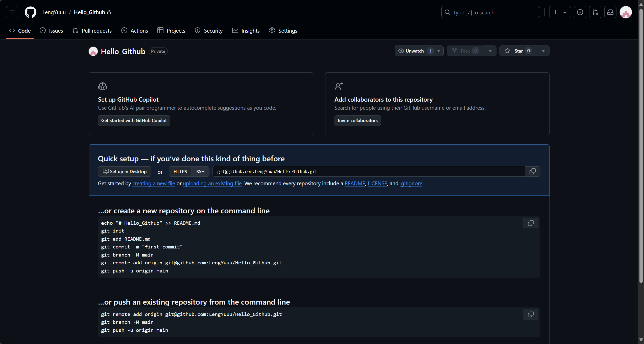
Task: Click the add-collaborator person icon
Action: [339, 86]
